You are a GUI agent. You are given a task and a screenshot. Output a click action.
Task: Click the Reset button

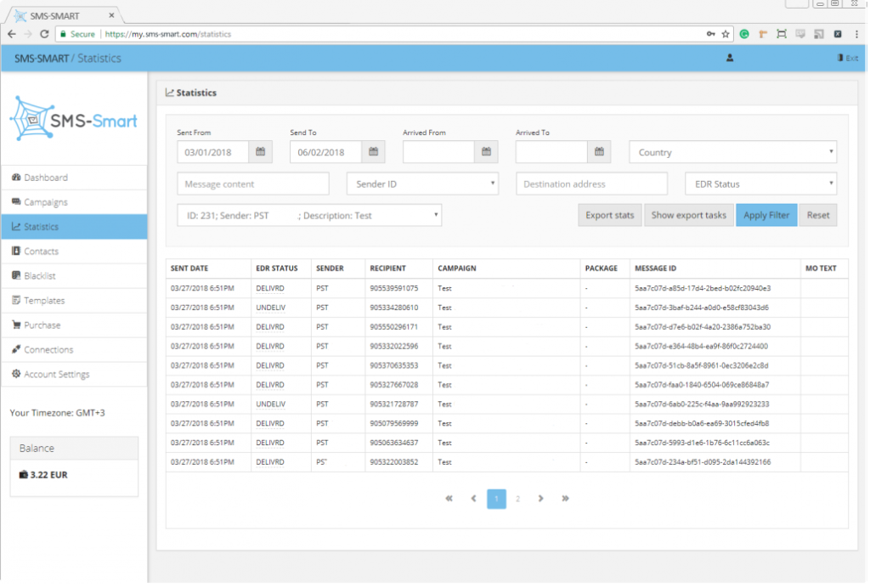click(818, 215)
